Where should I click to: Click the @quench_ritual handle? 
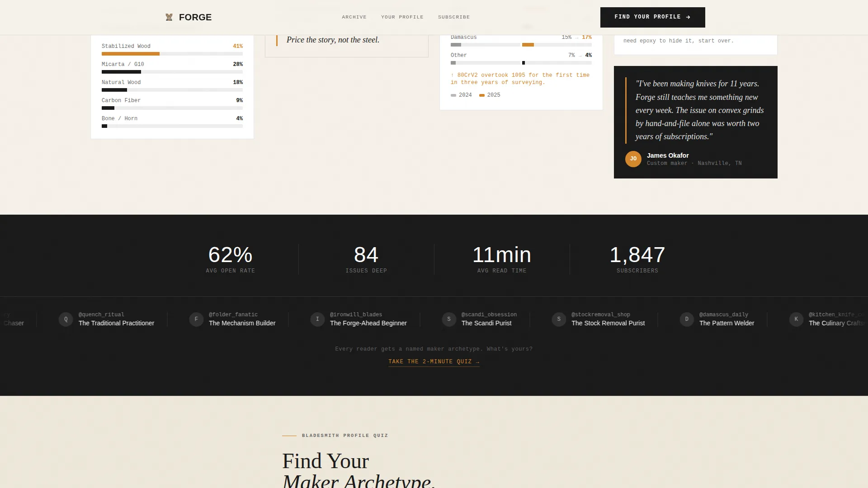point(101,314)
